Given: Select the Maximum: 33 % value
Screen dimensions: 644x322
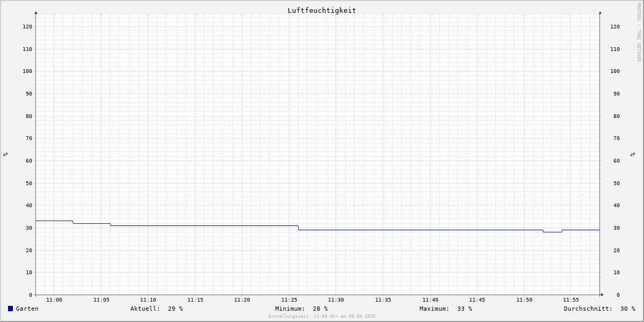Looking at the screenshot, I should (446, 309).
